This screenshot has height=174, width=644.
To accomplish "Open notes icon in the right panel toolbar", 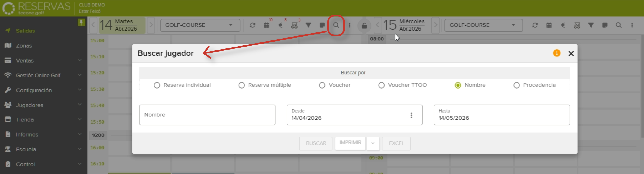I will 605,25.
